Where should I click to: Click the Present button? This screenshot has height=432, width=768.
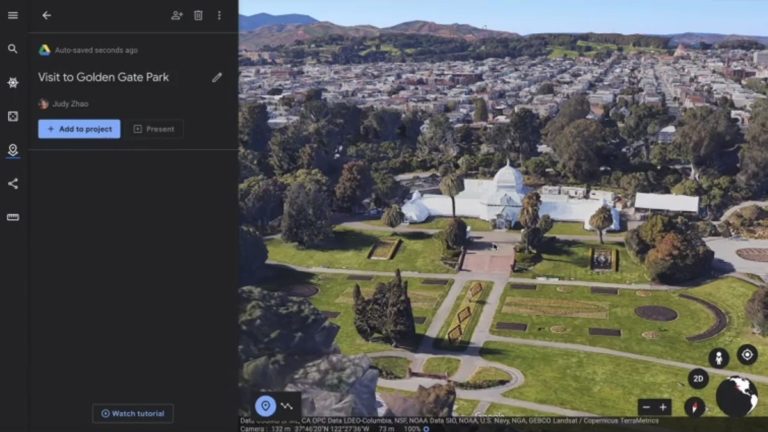tap(154, 129)
